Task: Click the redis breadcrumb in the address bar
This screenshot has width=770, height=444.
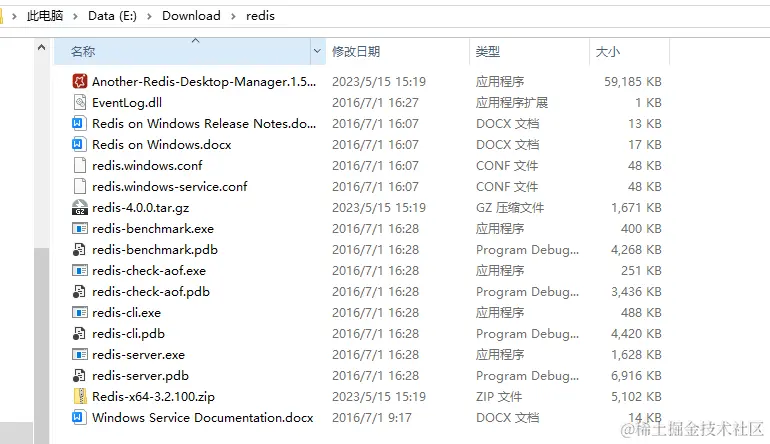Action: 260,16
